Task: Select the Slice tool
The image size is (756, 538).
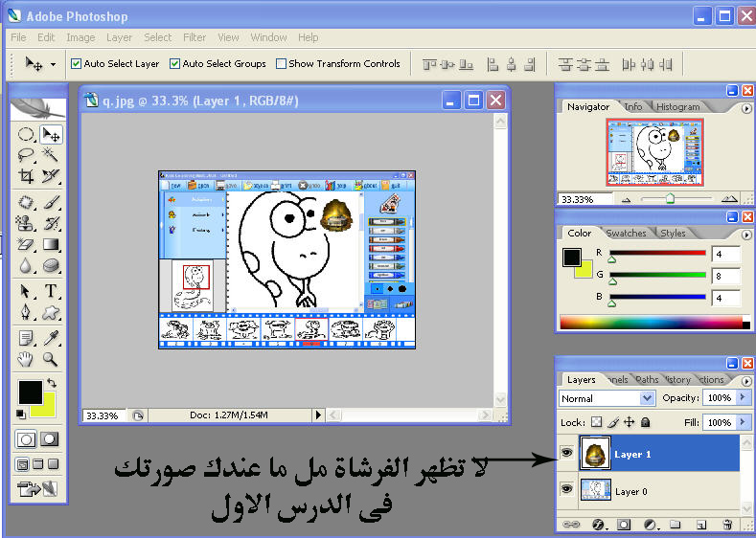Action: tap(50, 176)
